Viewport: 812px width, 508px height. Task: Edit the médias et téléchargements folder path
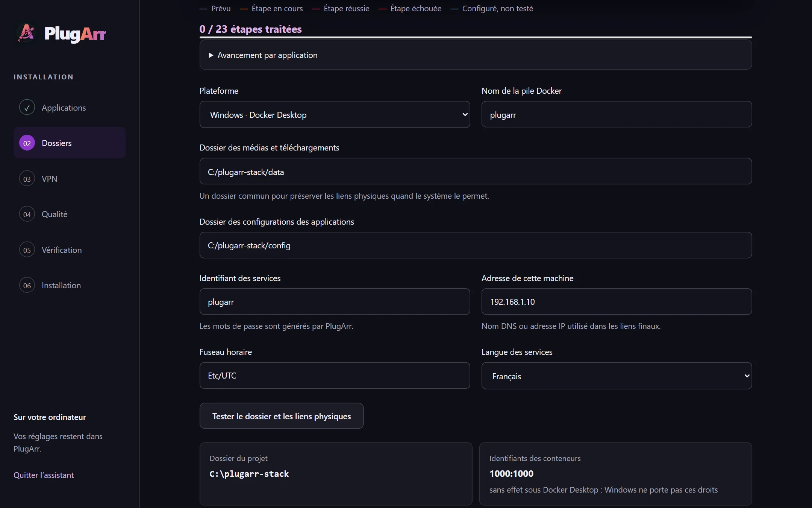pos(476,172)
